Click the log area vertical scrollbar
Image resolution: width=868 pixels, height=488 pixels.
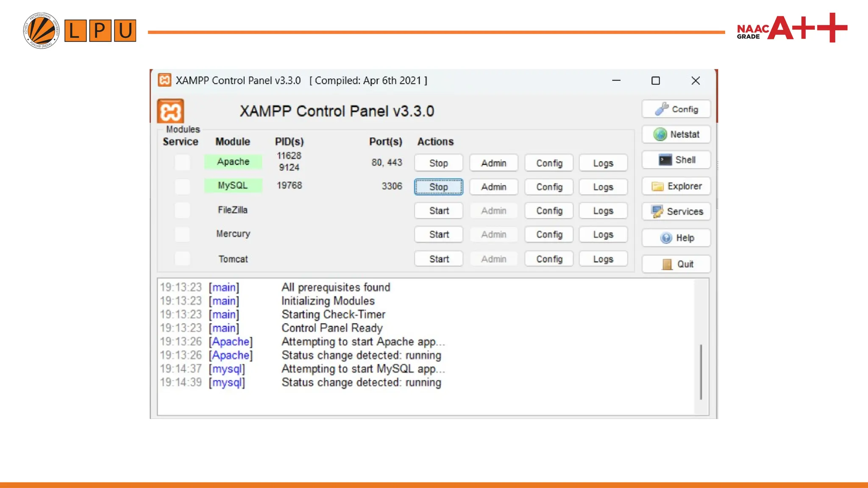[x=701, y=372]
